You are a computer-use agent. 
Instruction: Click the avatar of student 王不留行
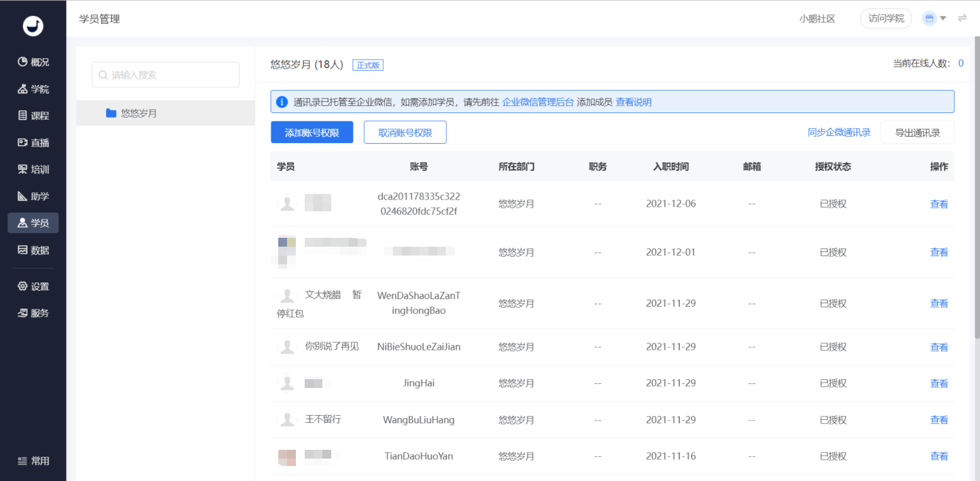point(287,420)
